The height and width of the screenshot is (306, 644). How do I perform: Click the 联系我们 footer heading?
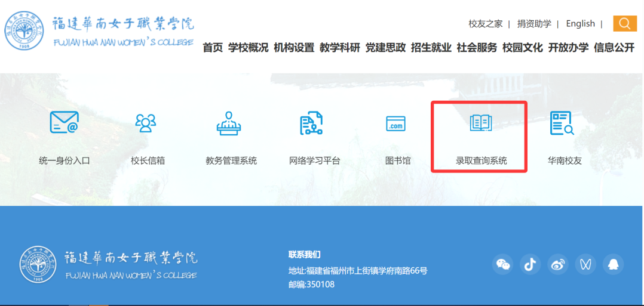[x=304, y=255]
